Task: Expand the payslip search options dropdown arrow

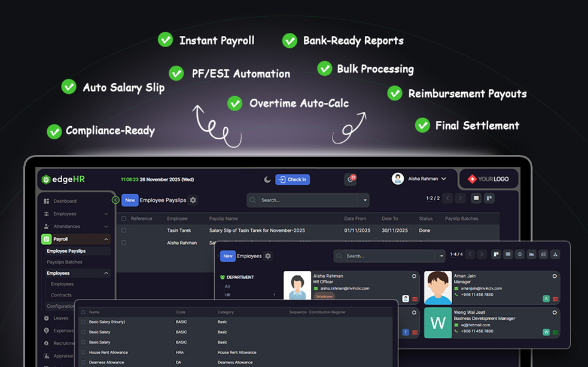Action: point(364,200)
